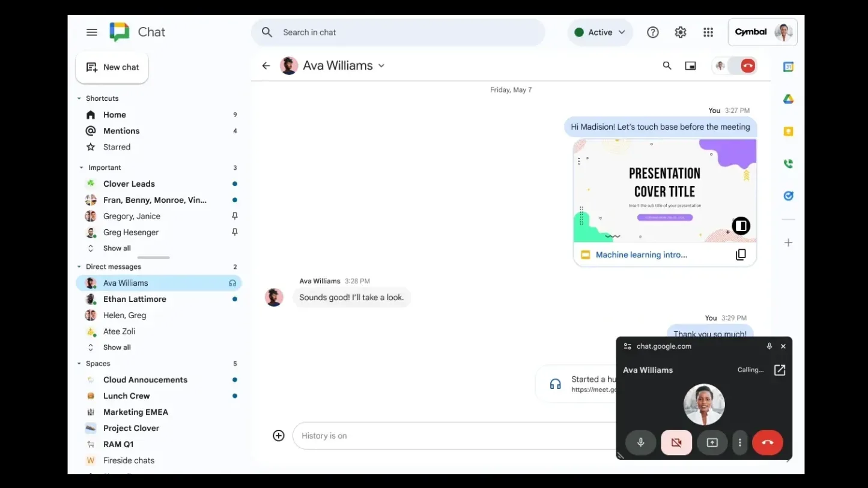Open the main menu hamburger icon
868x488 pixels.
click(92, 32)
